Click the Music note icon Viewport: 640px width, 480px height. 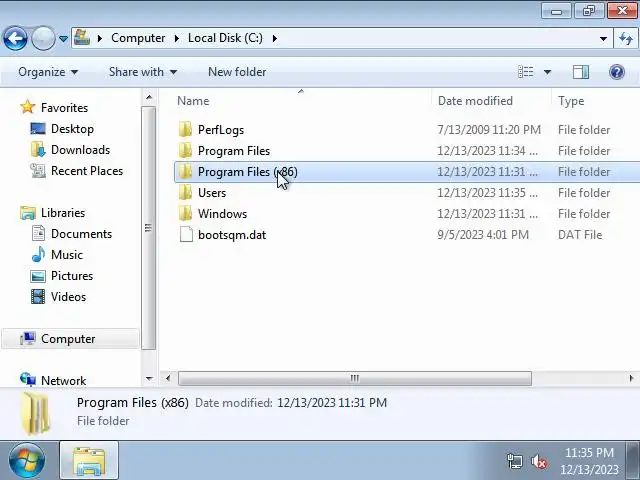(38, 255)
